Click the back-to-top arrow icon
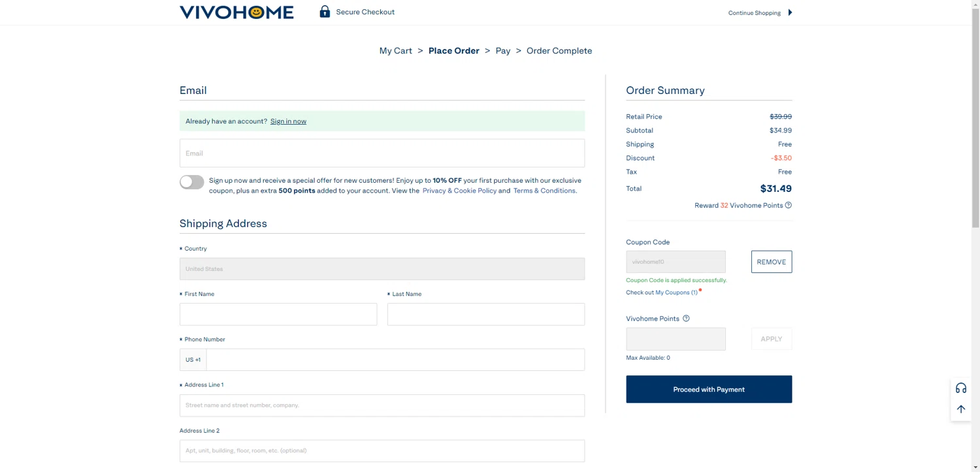 (960, 409)
